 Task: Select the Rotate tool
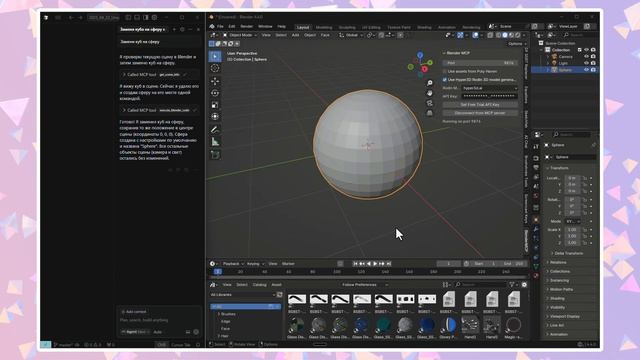click(x=215, y=93)
